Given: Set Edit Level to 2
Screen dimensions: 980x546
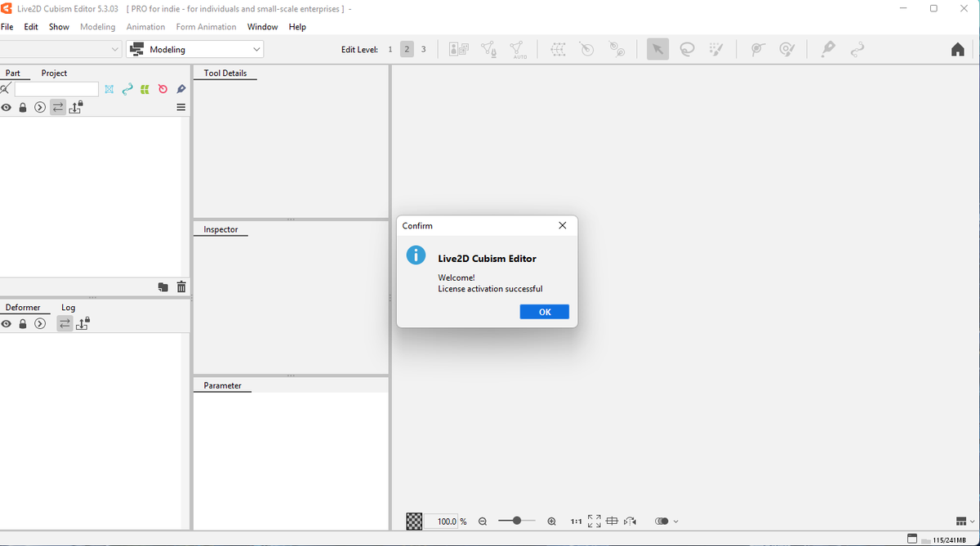Looking at the screenshot, I should [x=407, y=50].
